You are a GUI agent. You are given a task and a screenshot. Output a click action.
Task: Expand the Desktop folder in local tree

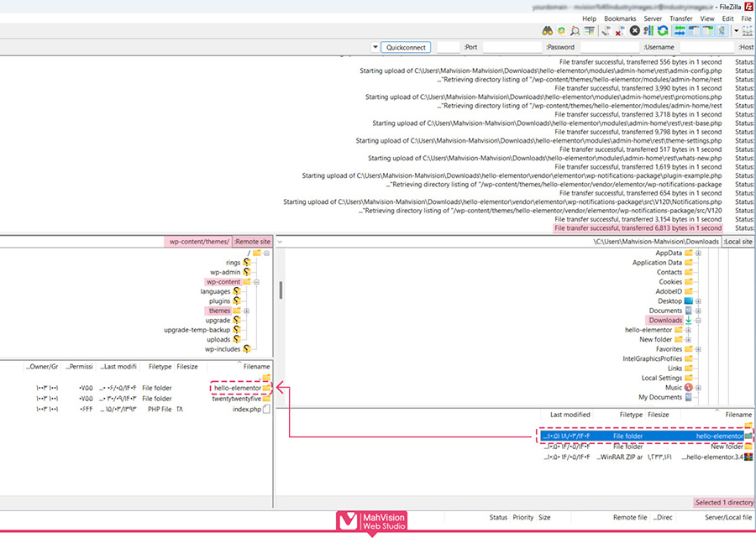pos(698,300)
